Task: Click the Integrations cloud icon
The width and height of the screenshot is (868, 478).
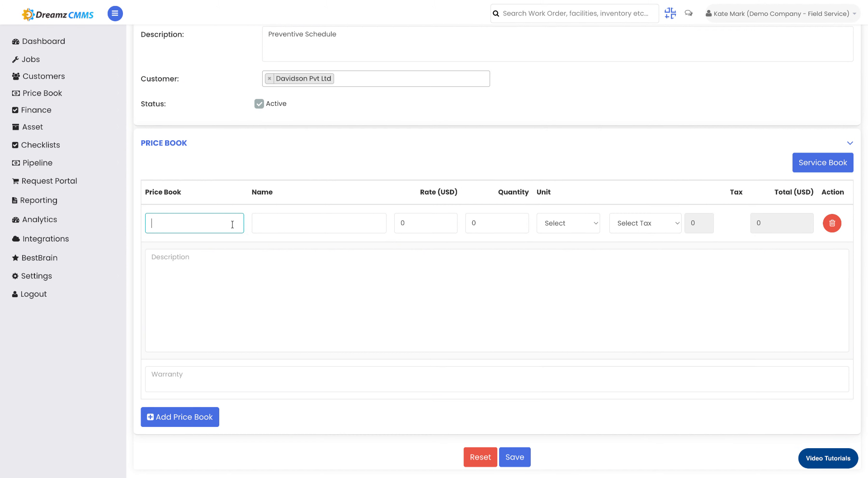Action: [x=16, y=239]
